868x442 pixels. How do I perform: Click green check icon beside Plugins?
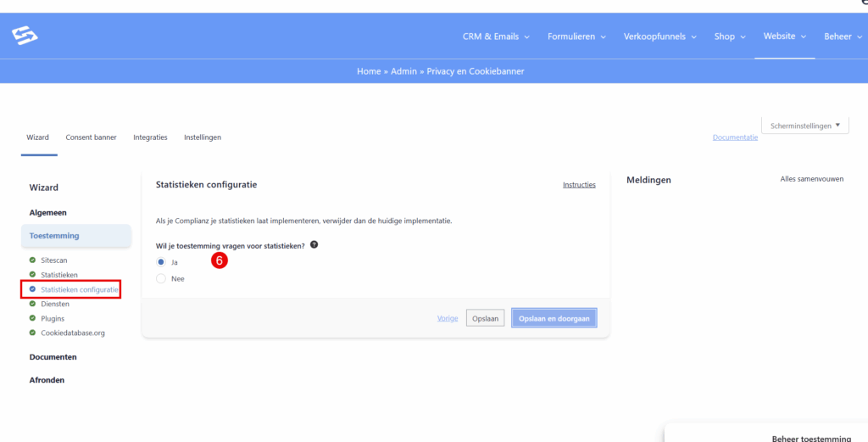click(x=33, y=318)
